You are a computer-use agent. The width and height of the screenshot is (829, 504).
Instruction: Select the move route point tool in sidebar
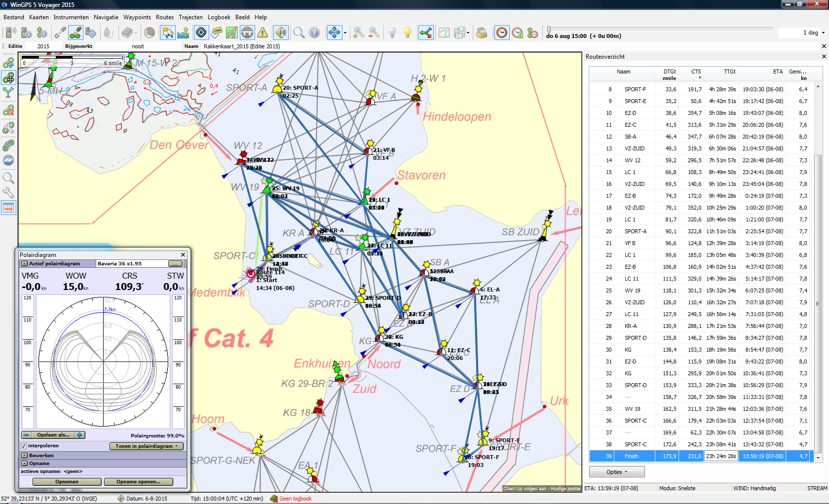[8, 78]
